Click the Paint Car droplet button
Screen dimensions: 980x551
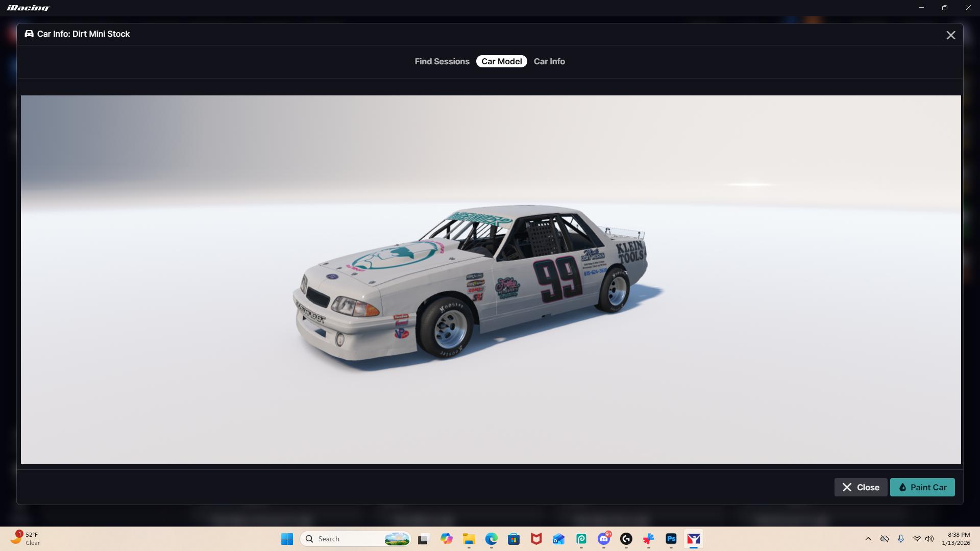click(922, 487)
